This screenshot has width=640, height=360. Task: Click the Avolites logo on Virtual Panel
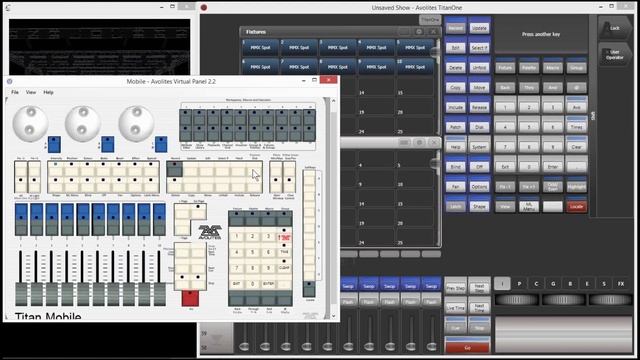click(210, 232)
